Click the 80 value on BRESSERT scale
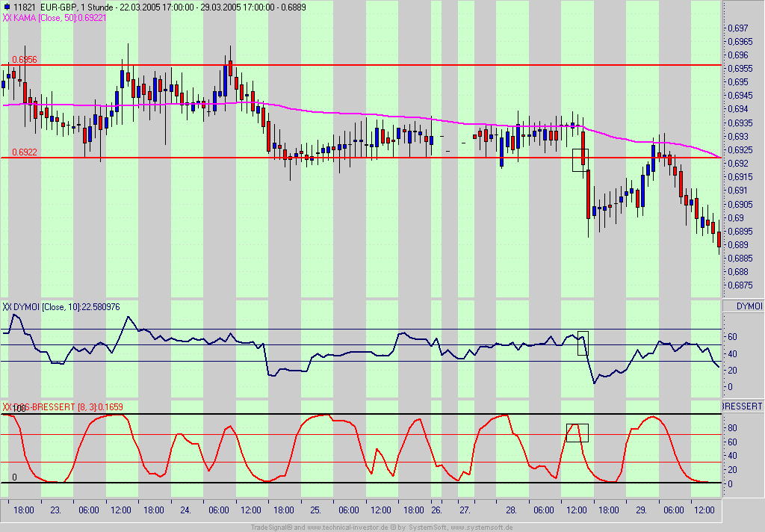 [732, 428]
